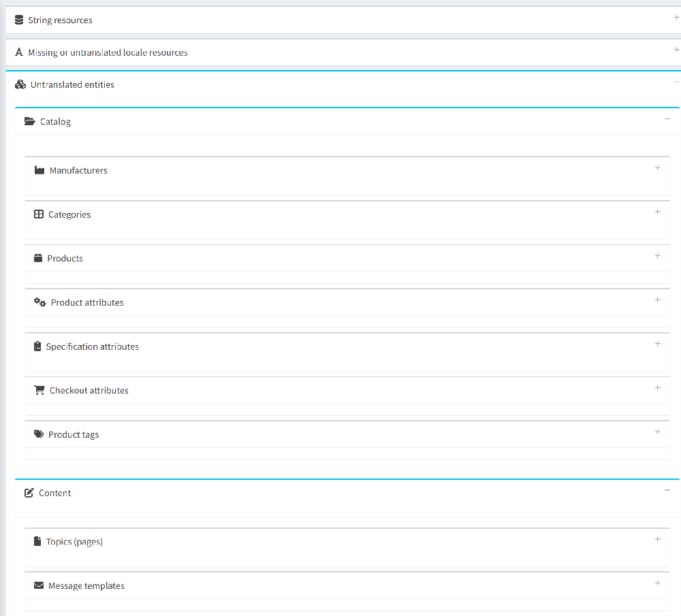Click the String resources database icon
681x616 pixels.
click(18, 20)
